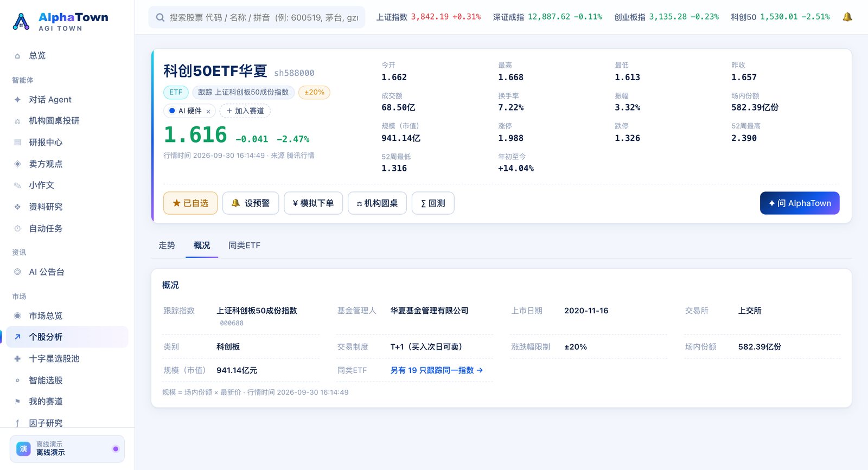Open the notification bell in top bar
Viewport: 868px width, 470px height.
point(847,17)
